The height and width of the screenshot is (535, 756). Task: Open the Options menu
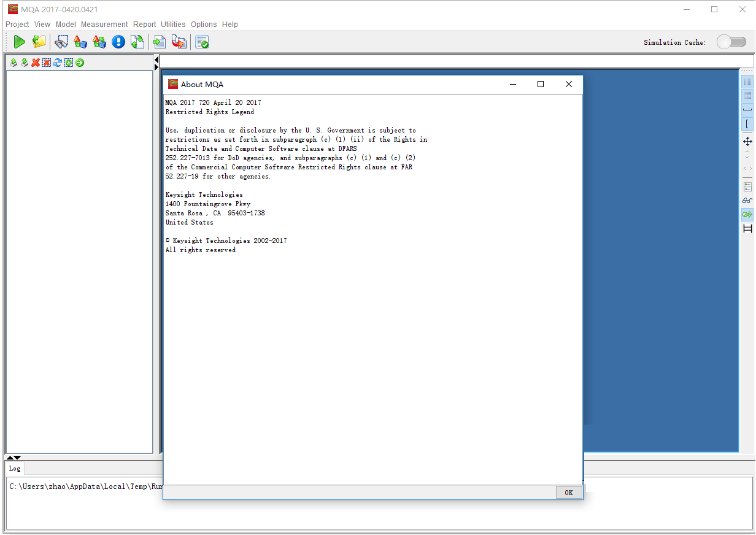click(204, 25)
